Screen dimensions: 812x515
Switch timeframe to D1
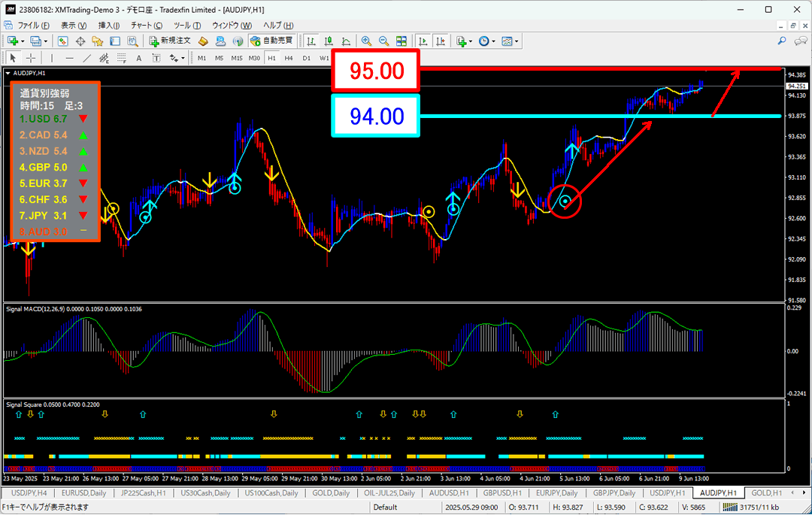coord(307,58)
